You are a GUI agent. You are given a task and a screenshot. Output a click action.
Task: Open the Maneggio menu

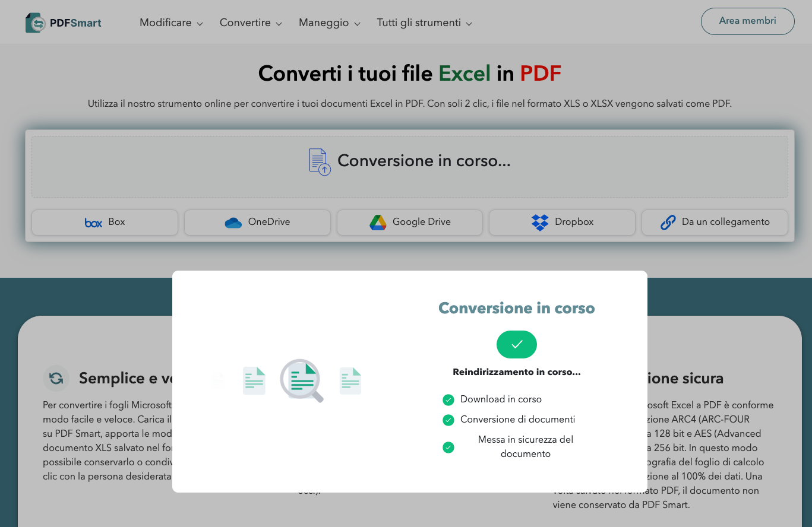tap(329, 23)
